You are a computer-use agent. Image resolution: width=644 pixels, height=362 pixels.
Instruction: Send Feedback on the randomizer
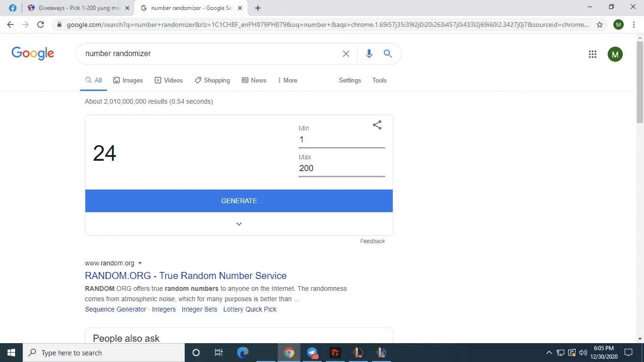(372, 241)
